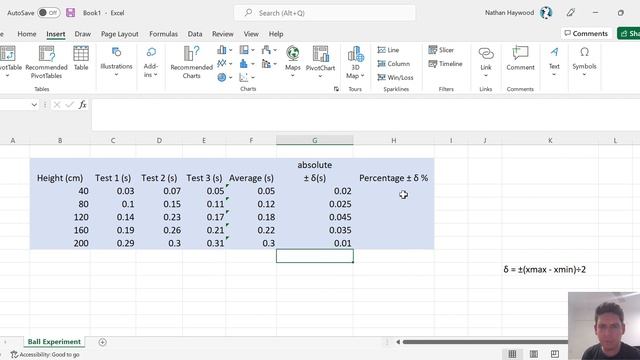This screenshot has width=640, height=360.
Task: Select the cell containing 0.045
Action: [315, 217]
